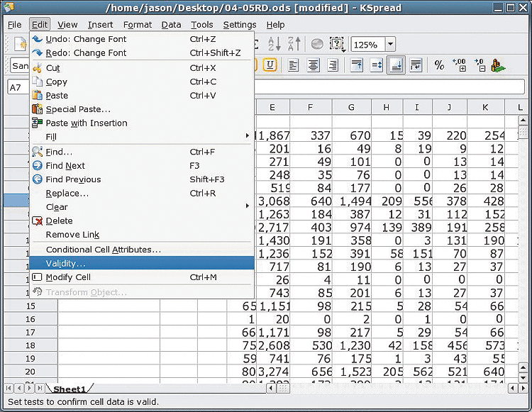Open the View menu
The image size is (532, 412).
(67, 25)
